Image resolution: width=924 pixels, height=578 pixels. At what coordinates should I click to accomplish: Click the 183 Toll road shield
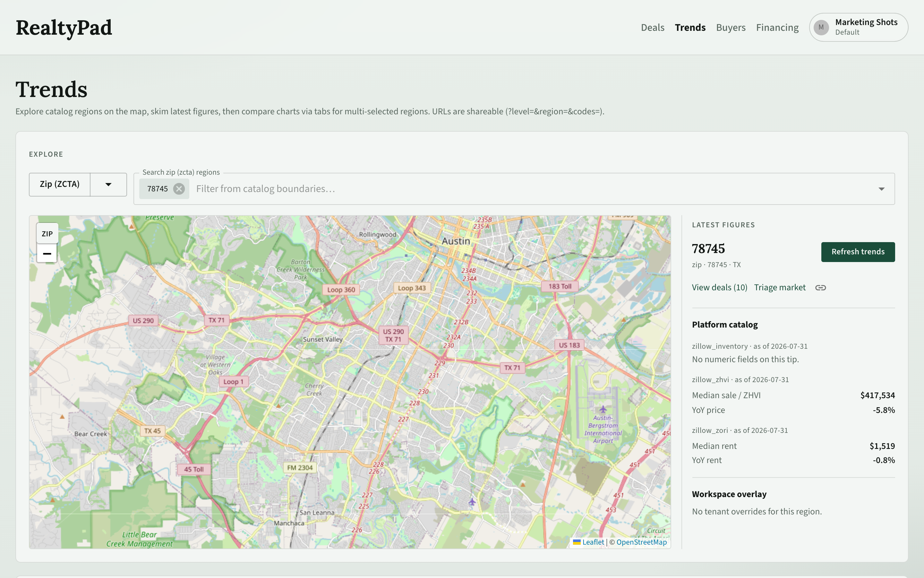pyautogui.click(x=560, y=286)
